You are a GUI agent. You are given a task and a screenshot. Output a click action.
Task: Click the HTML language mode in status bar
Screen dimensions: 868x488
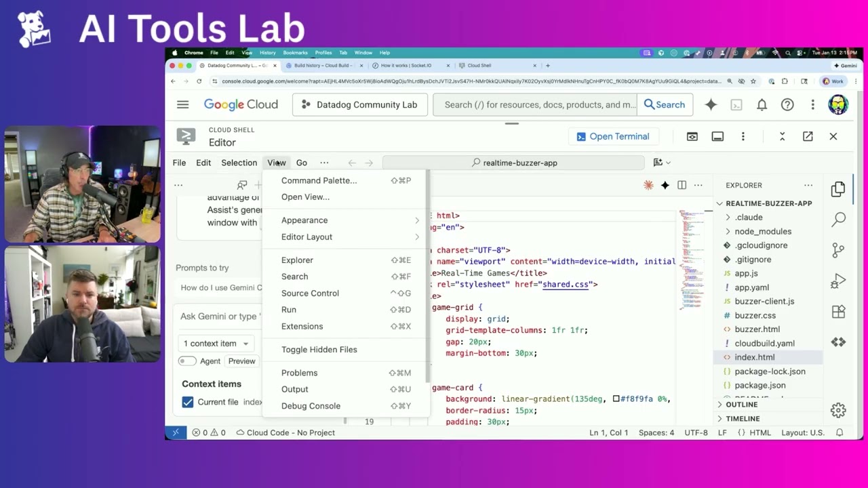click(754, 432)
